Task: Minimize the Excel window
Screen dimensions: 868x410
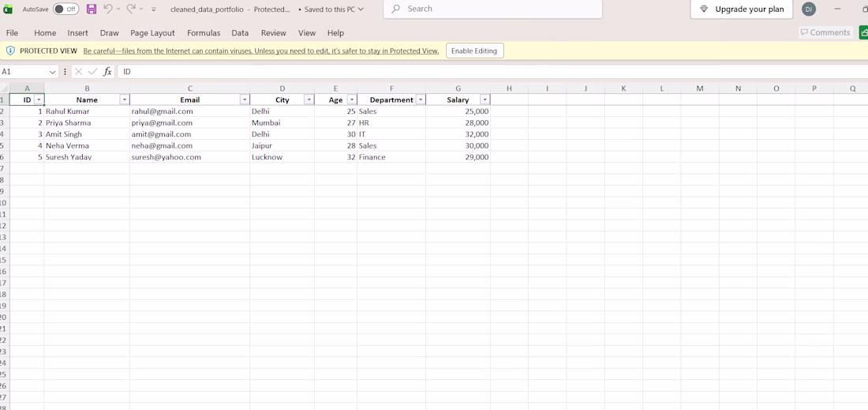Action: click(x=837, y=9)
